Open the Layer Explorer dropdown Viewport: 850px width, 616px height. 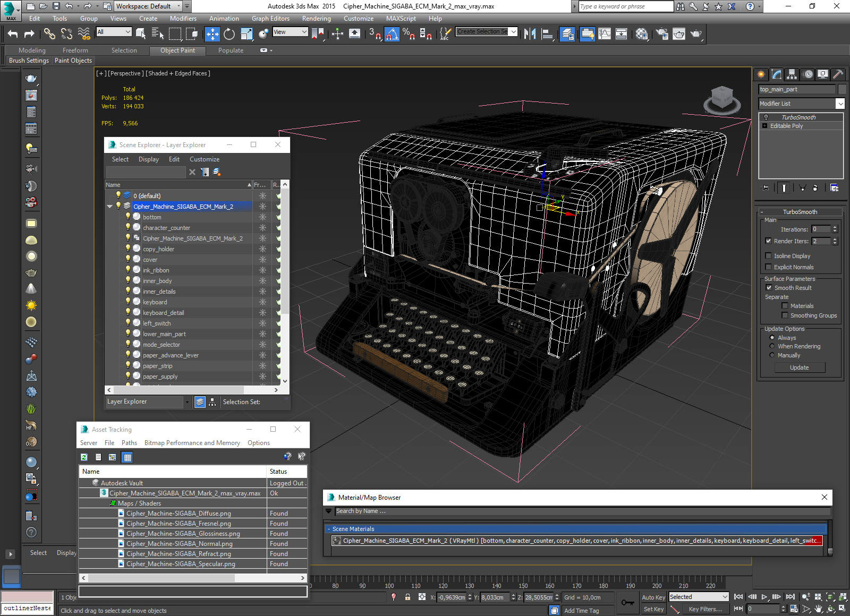[x=148, y=402]
